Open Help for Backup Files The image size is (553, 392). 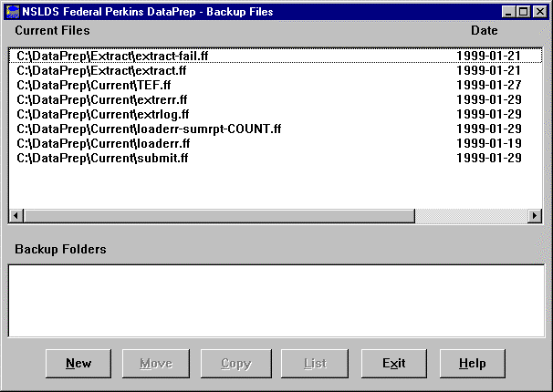[472, 364]
